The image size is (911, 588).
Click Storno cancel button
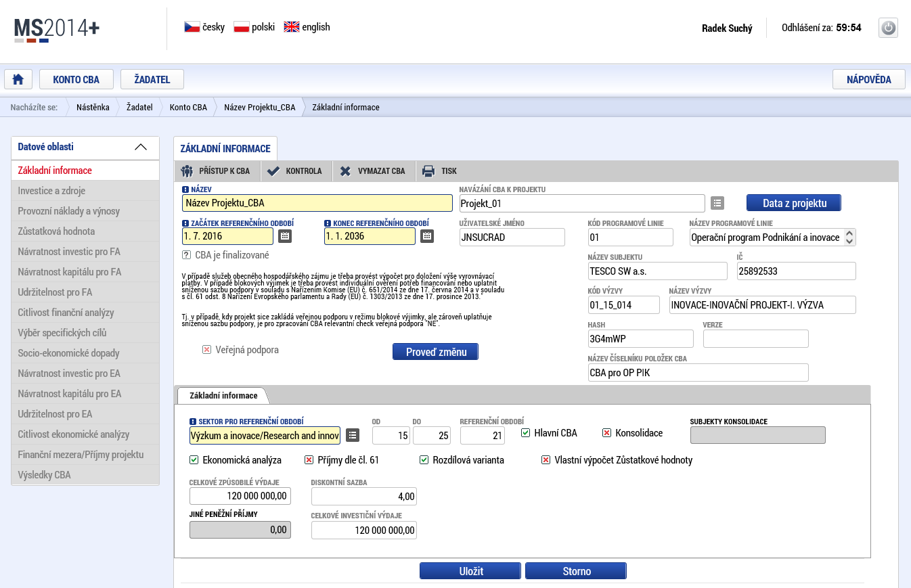pos(576,571)
